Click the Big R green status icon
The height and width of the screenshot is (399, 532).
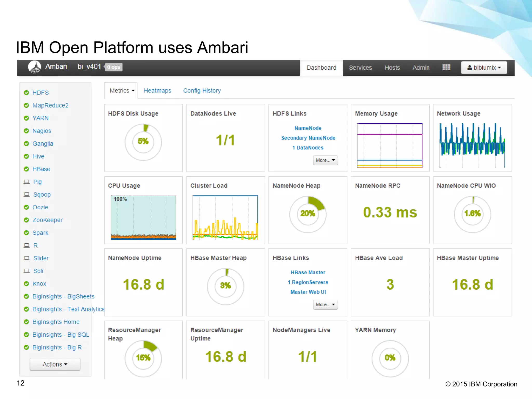coord(26,347)
